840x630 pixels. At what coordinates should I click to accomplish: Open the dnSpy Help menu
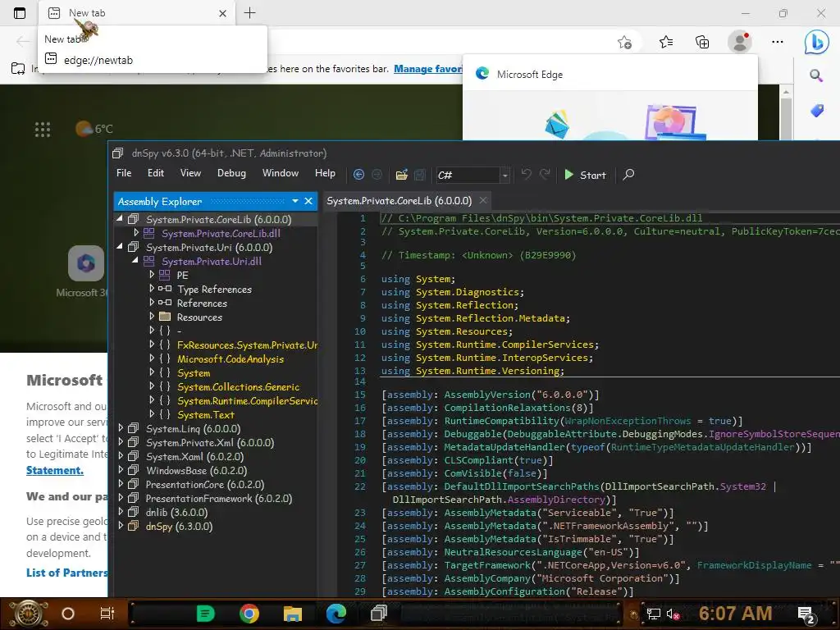pos(325,173)
